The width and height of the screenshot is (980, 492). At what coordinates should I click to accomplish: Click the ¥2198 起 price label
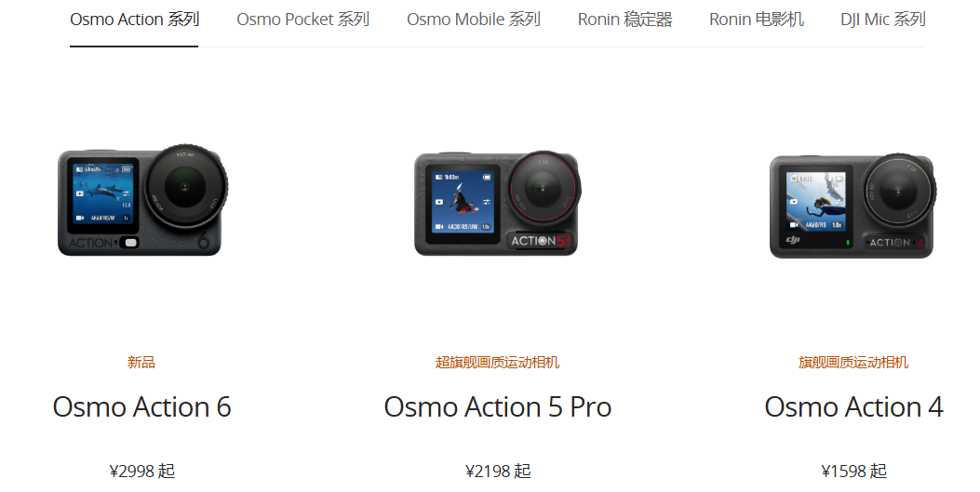(498, 471)
